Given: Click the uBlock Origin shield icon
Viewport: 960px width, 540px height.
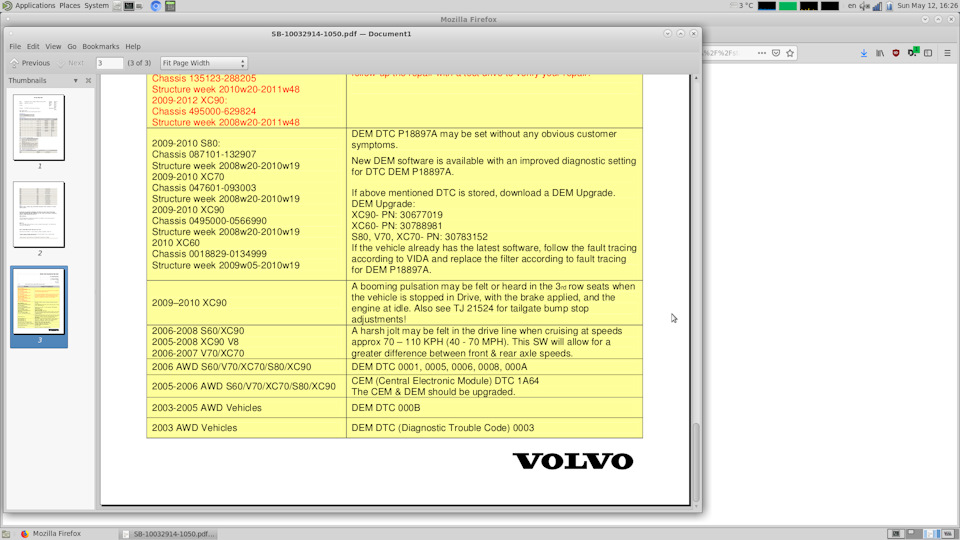Looking at the screenshot, I should (x=896, y=53).
